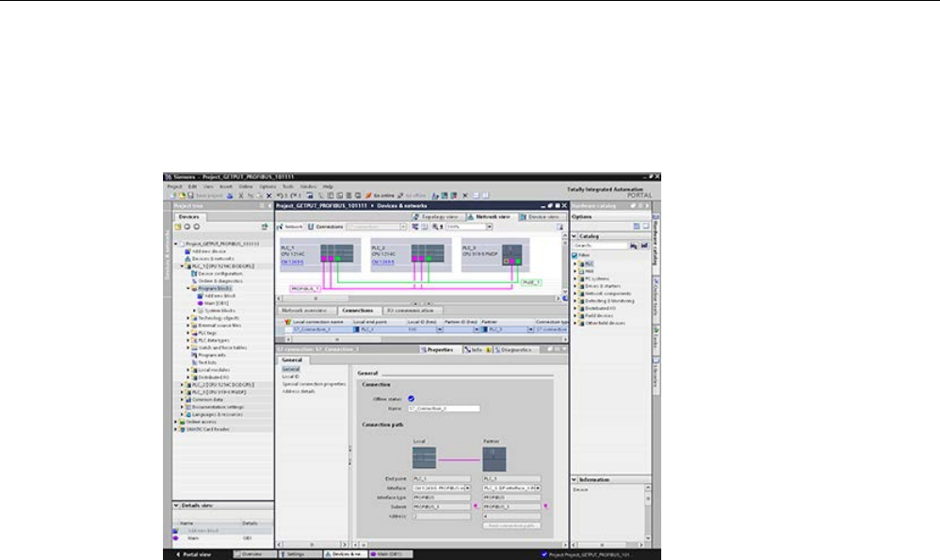
Task: Click the Print icon in the main toolbar
Action: click(230, 196)
